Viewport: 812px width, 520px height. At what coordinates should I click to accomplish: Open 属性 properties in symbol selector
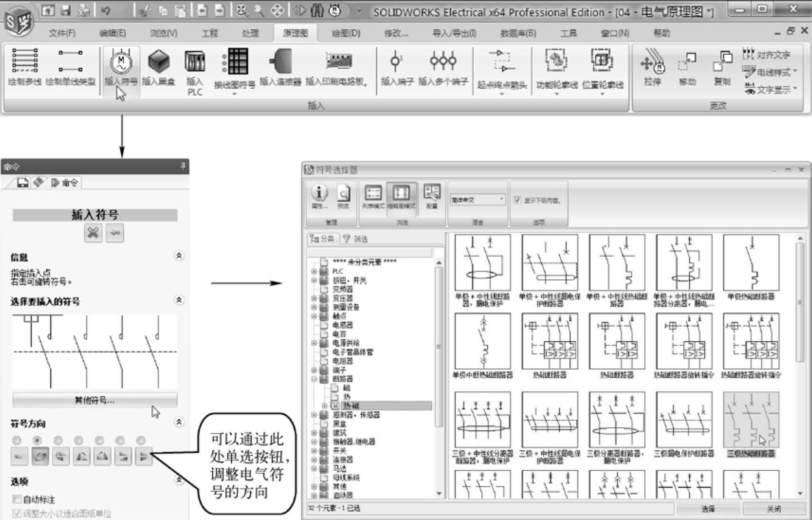click(x=319, y=196)
